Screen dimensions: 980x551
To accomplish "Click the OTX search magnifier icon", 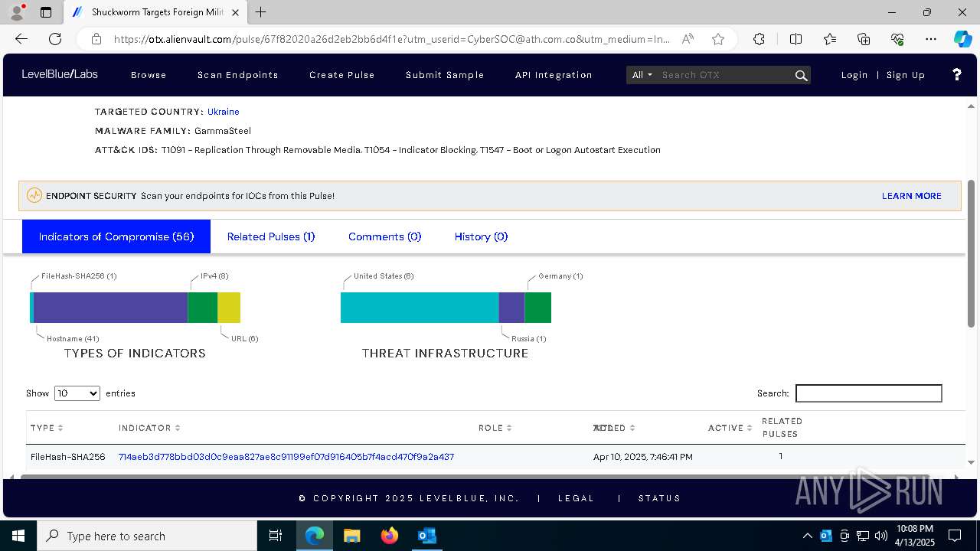I will click(801, 75).
